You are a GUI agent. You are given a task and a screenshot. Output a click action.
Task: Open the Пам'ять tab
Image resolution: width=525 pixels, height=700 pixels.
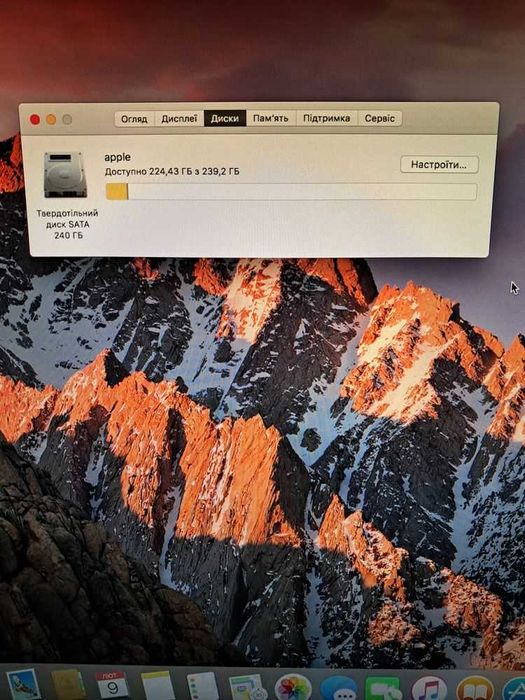pyautogui.click(x=271, y=119)
